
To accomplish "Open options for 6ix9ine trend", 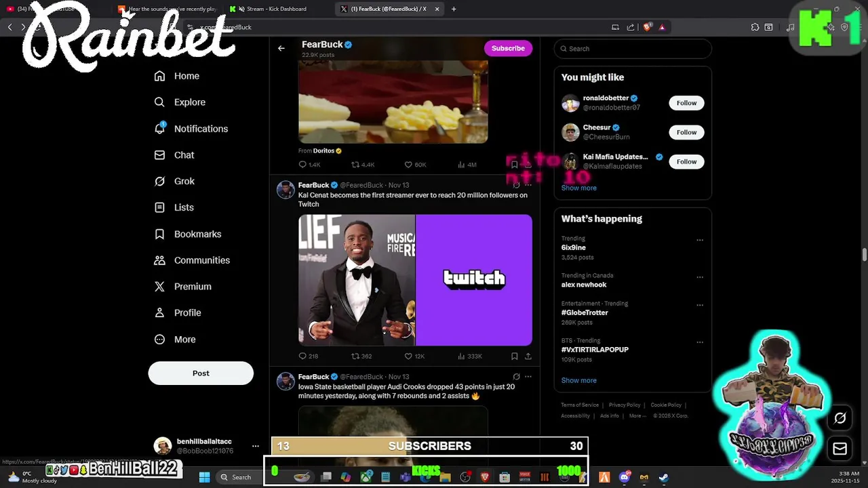I will pyautogui.click(x=700, y=240).
